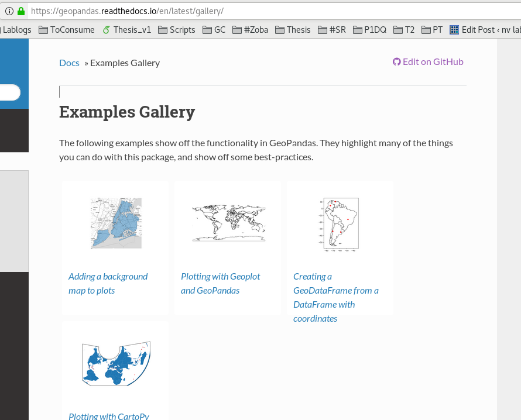Click the folder icon next to #Zoba

point(237,29)
